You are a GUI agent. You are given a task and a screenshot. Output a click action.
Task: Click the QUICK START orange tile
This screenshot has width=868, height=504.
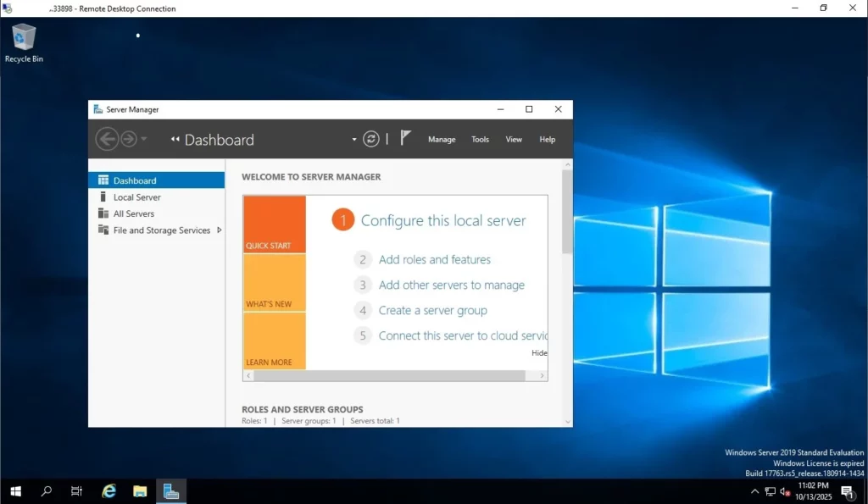[x=274, y=223]
